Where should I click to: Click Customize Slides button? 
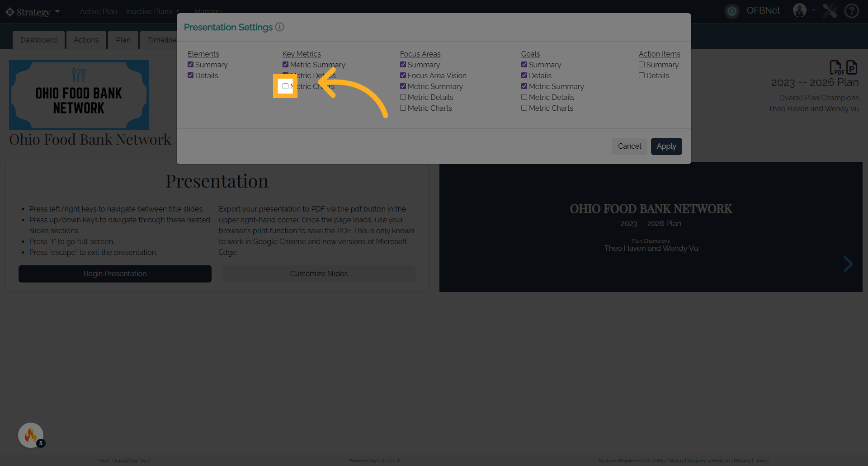pos(319,274)
